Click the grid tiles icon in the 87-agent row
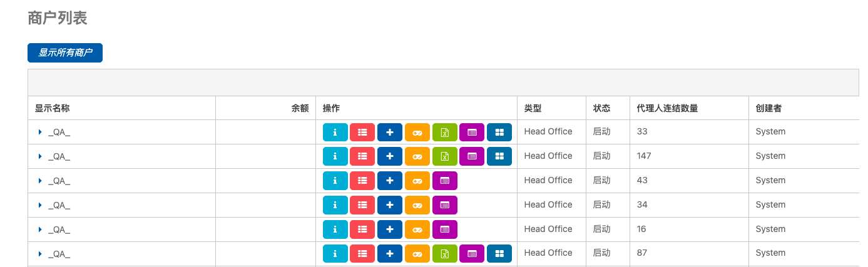 click(x=499, y=253)
